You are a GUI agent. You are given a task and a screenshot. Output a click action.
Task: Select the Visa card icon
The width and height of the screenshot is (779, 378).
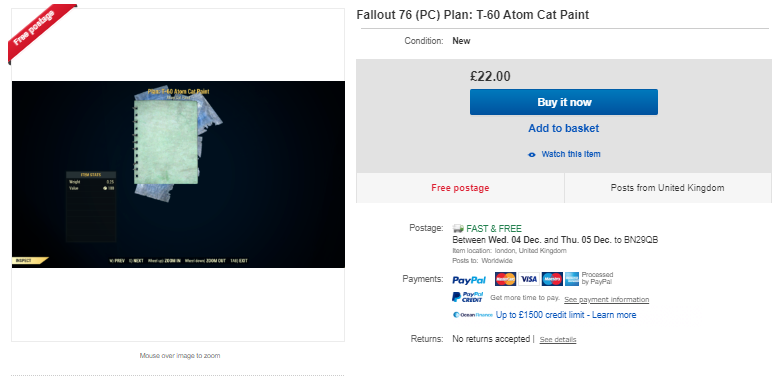point(529,279)
